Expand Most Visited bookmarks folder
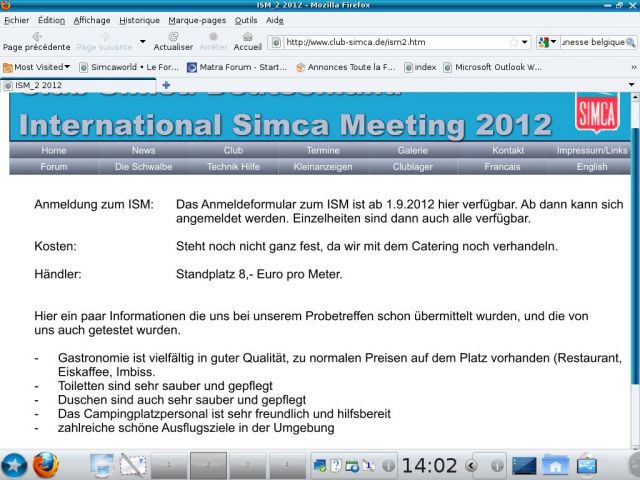Viewport: 640px width, 480px height. [x=37, y=67]
